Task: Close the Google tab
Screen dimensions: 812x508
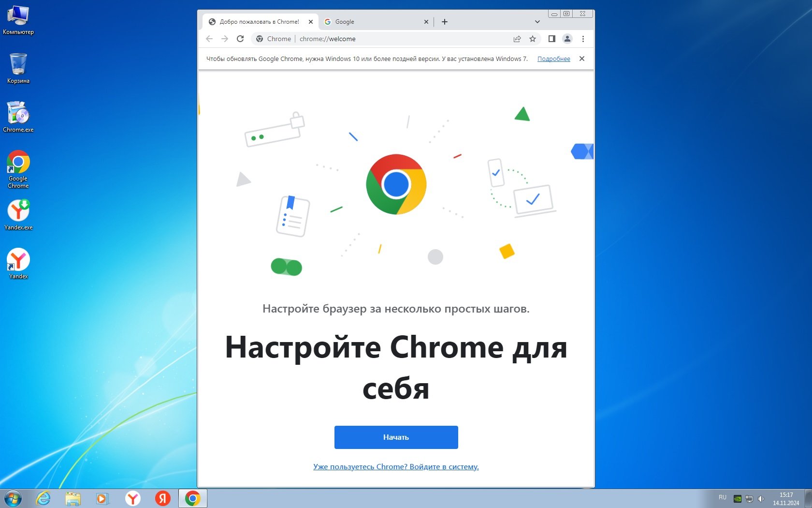Action: pos(426,22)
